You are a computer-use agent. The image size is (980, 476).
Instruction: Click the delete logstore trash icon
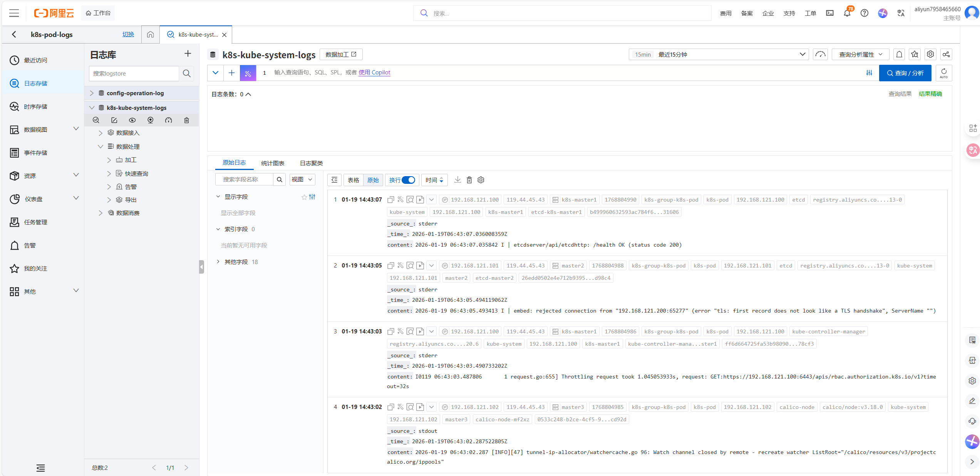(x=186, y=120)
